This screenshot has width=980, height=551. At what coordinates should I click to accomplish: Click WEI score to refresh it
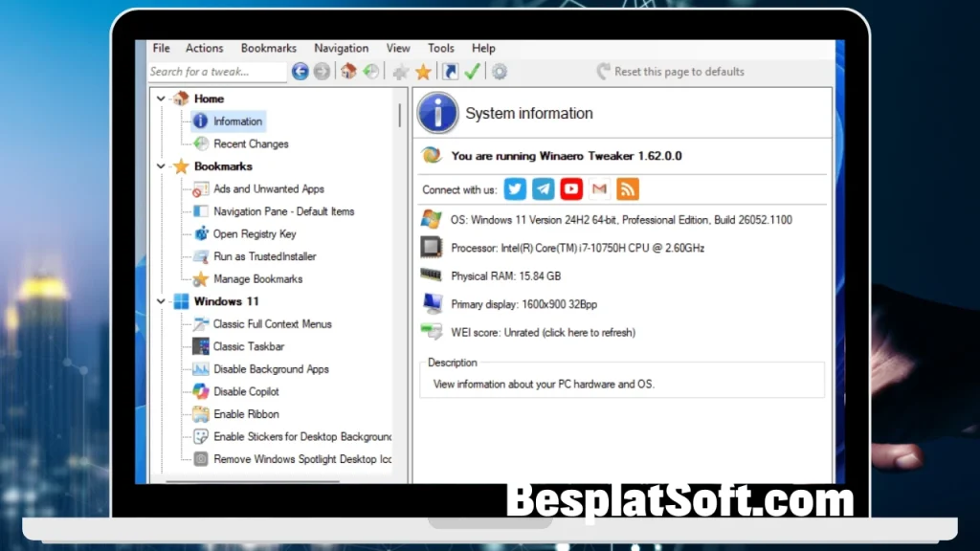543,332
